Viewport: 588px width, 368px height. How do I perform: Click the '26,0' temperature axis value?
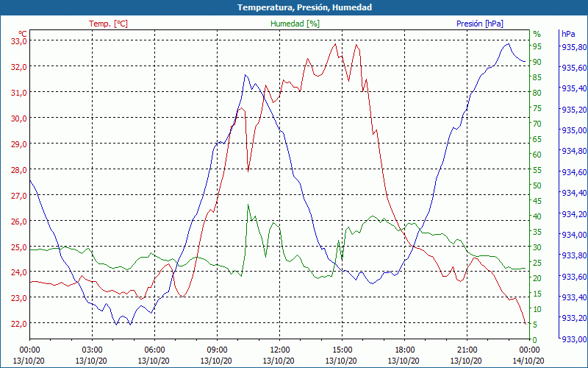coord(19,222)
